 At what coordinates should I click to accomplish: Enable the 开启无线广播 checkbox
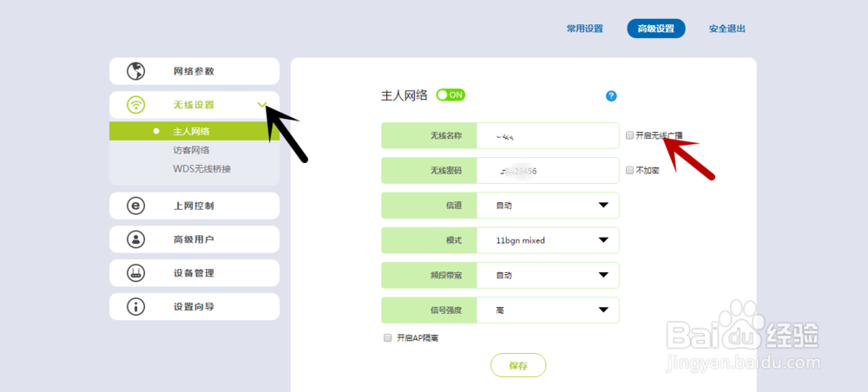[629, 135]
